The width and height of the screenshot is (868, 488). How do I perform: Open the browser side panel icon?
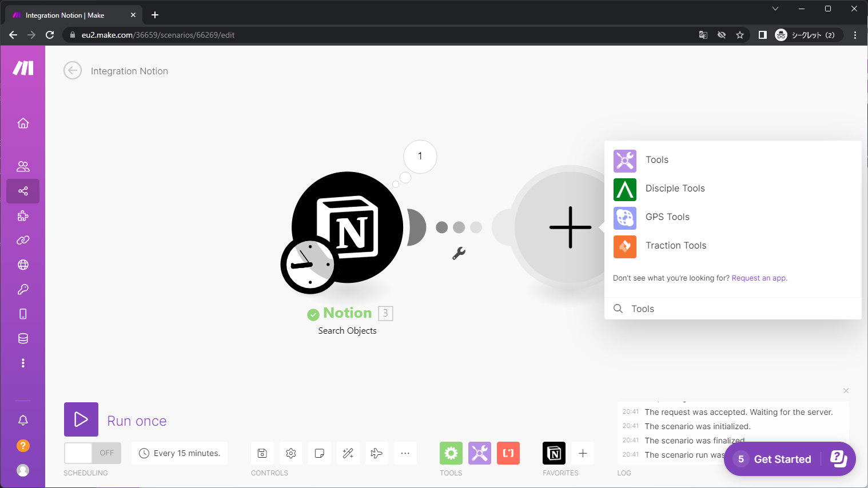(762, 35)
